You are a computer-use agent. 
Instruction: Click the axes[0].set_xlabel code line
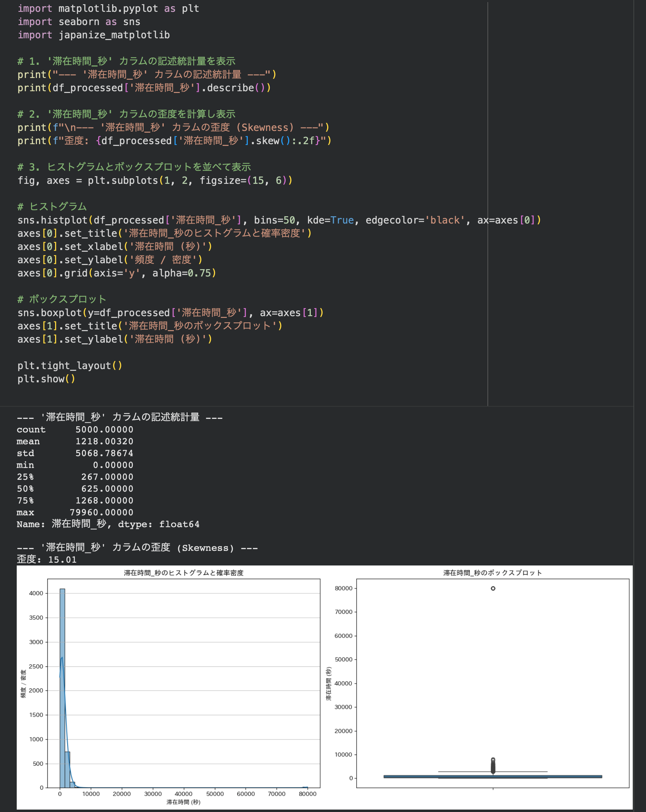[x=115, y=246]
